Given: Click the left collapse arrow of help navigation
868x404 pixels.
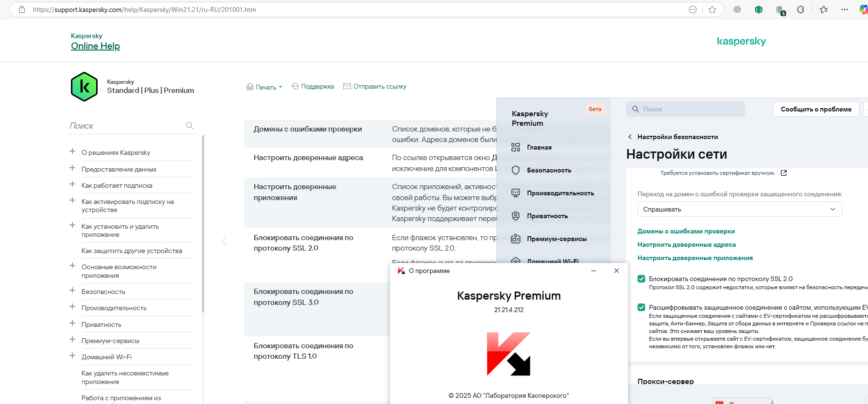Looking at the screenshot, I should [x=224, y=241].
